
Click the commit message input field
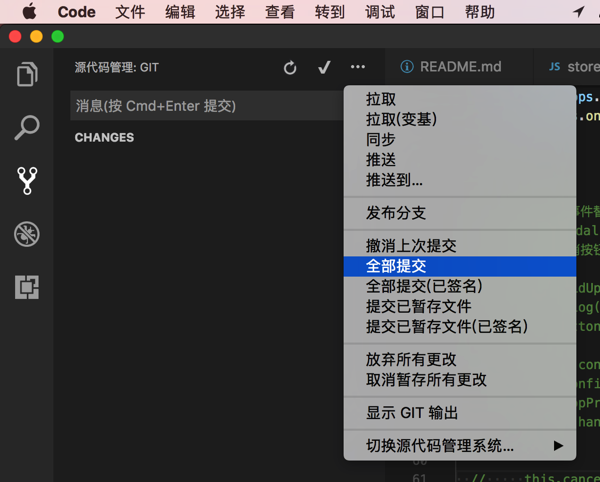click(x=207, y=106)
